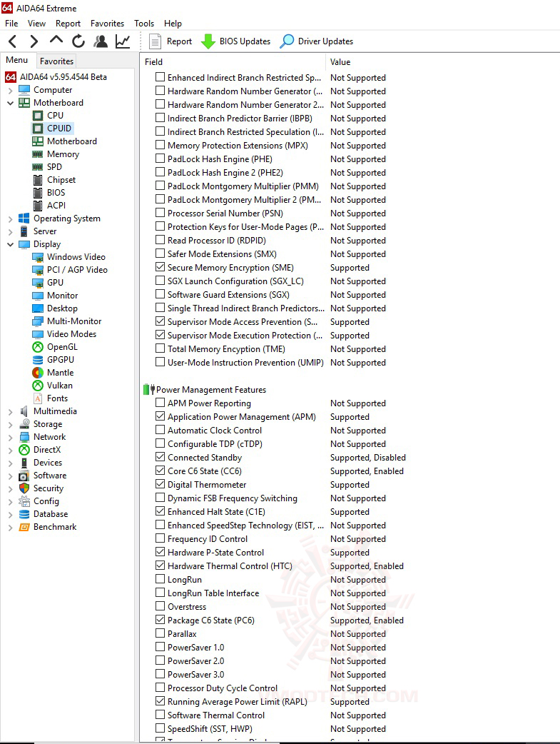The width and height of the screenshot is (560, 744).
Task: Click the BIOS Updates button label
Action: coord(245,41)
